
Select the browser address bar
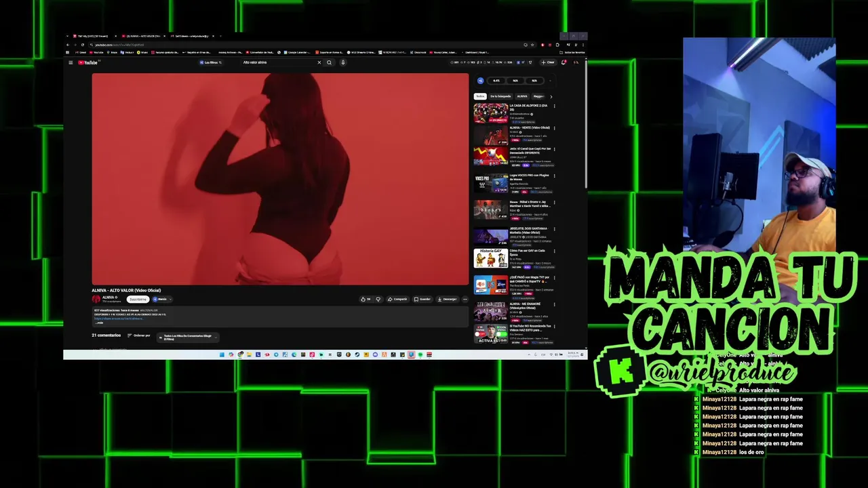tap(305, 45)
